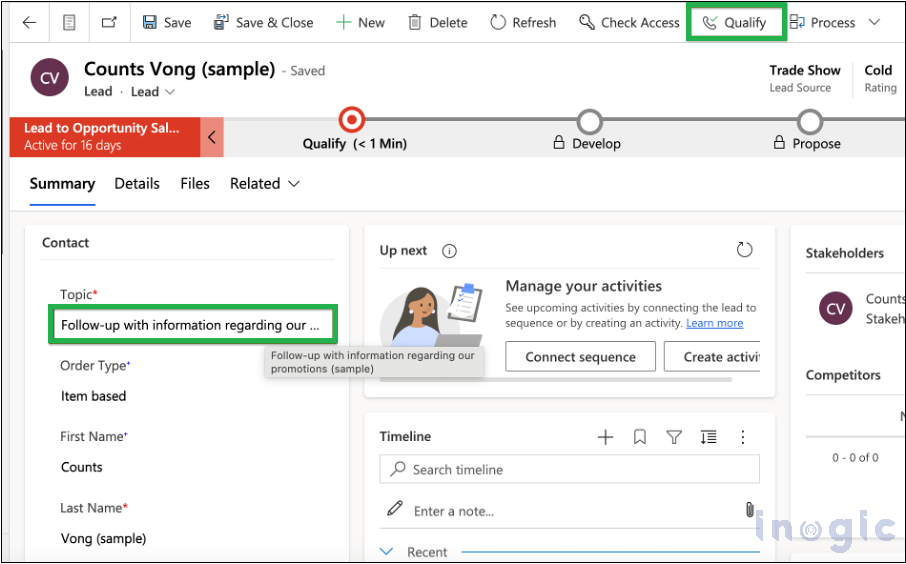Switch to the Details tab
The height and width of the screenshot is (564, 906).
[x=137, y=184]
